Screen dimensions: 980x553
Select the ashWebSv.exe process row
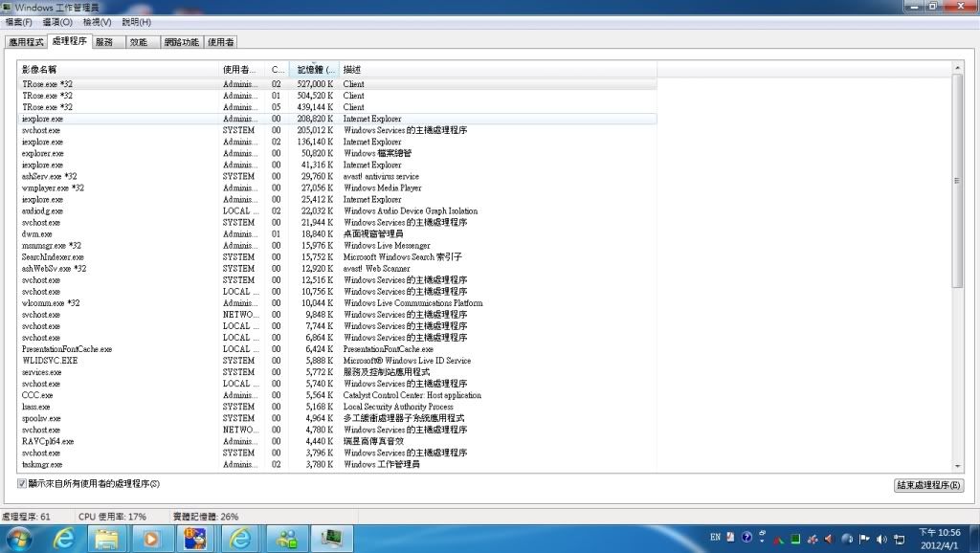[338, 269]
